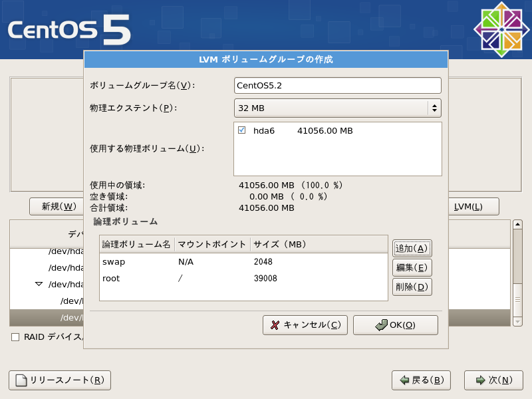
Task: Click the hda6 physical volume name
Action: click(x=264, y=130)
